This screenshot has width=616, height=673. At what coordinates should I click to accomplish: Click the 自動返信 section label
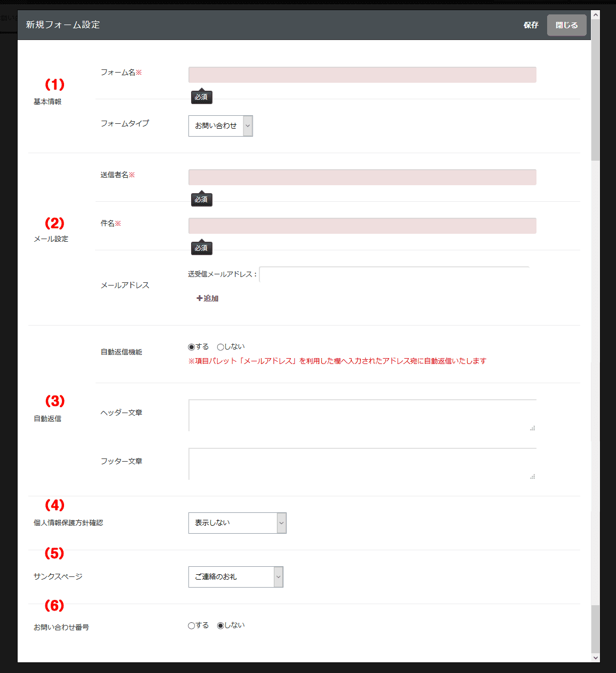pyautogui.click(x=48, y=419)
